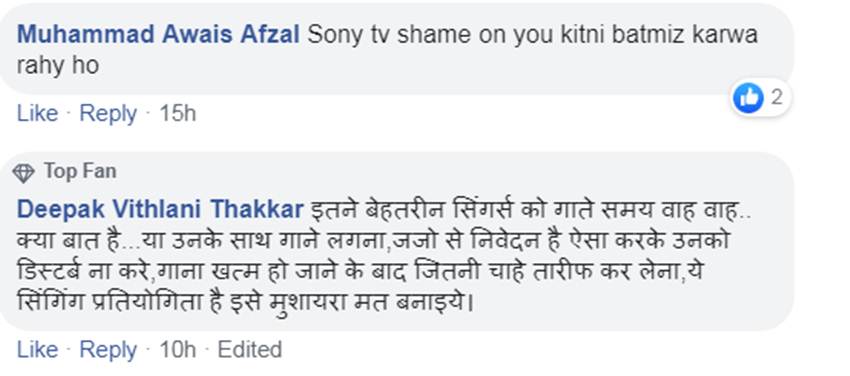Like Deepak Vithlani Thakkar's comment
This screenshot has width=850, height=376.
[37, 350]
